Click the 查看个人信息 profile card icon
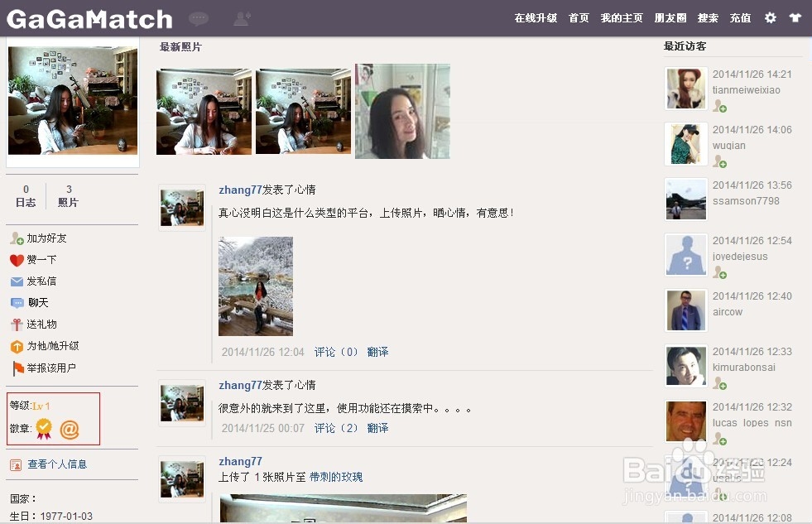This screenshot has width=812, height=524. tap(16, 465)
